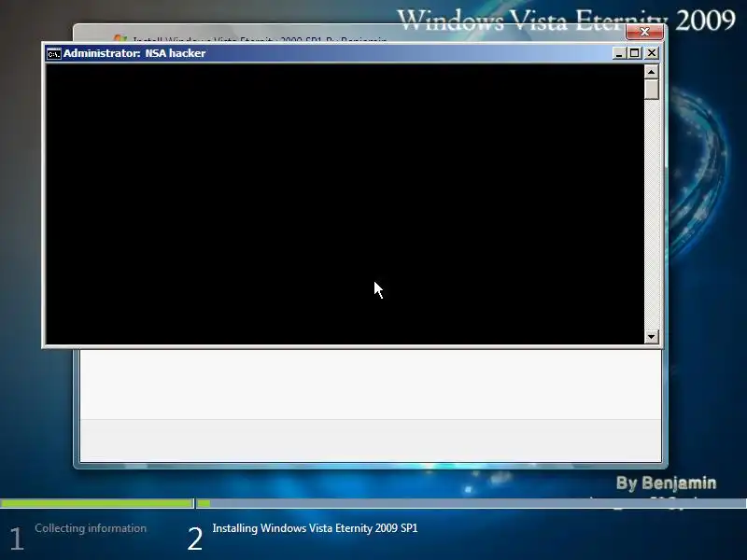This screenshot has width=747, height=560.
Task: Click the command prompt icon in title bar
Action: (54, 53)
